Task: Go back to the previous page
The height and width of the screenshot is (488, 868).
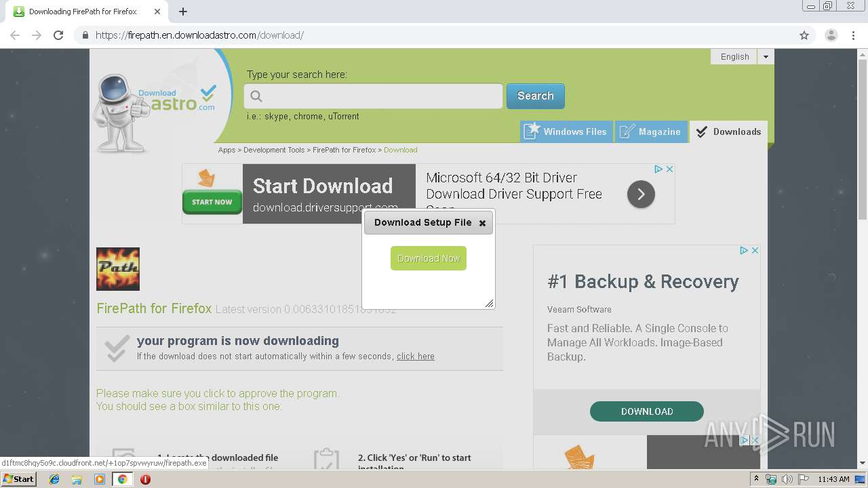Action: (x=15, y=35)
